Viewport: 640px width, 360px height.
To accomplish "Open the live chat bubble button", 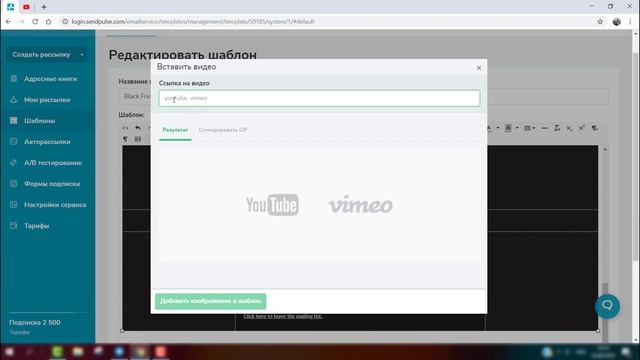I will (x=607, y=306).
